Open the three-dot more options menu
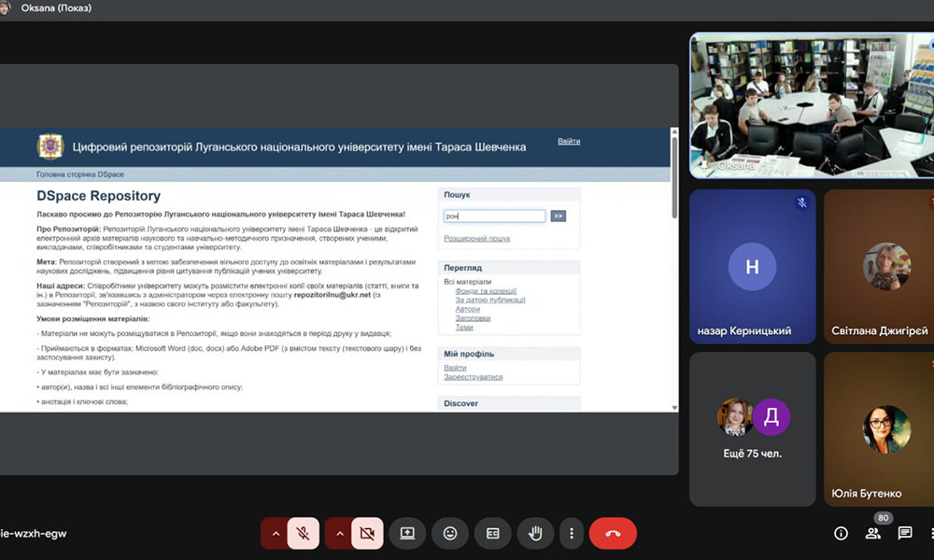This screenshot has height=560, width=934. point(572,533)
